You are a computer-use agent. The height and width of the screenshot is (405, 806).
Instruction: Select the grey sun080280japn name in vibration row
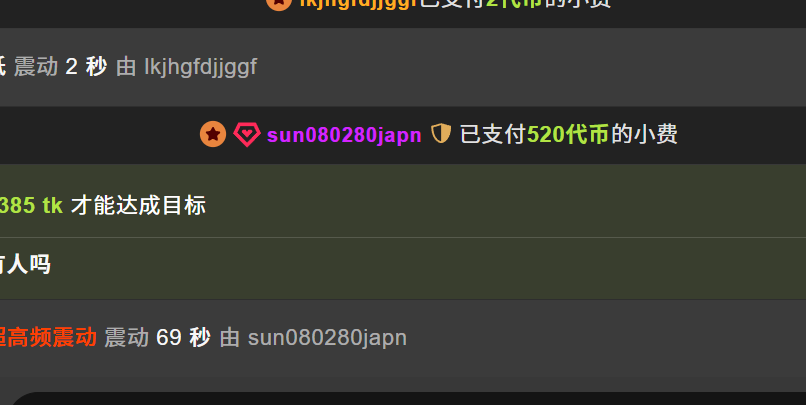[x=327, y=338]
